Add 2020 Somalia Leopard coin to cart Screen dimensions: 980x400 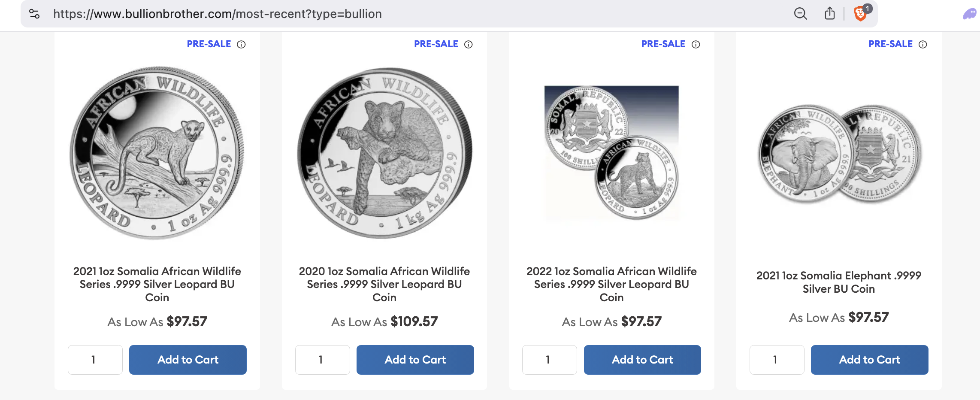415,360
